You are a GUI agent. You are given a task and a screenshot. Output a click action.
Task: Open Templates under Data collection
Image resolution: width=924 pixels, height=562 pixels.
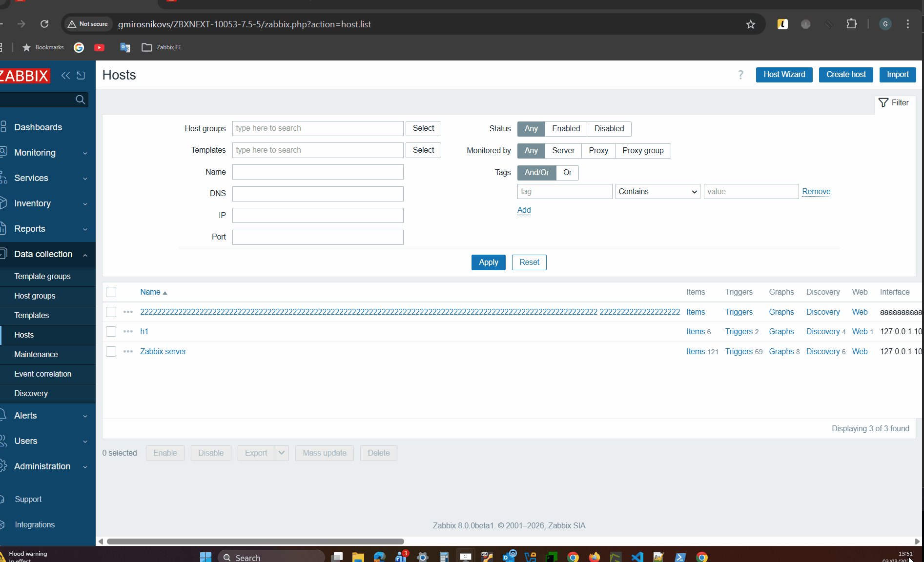(32, 316)
